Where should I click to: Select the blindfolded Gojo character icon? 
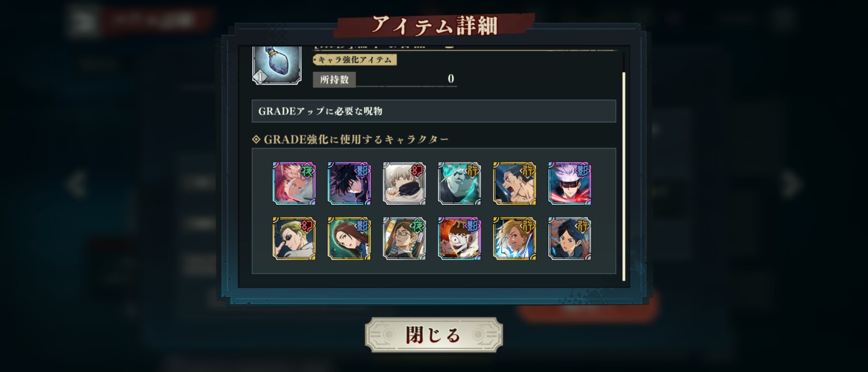click(x=569, y=183)
